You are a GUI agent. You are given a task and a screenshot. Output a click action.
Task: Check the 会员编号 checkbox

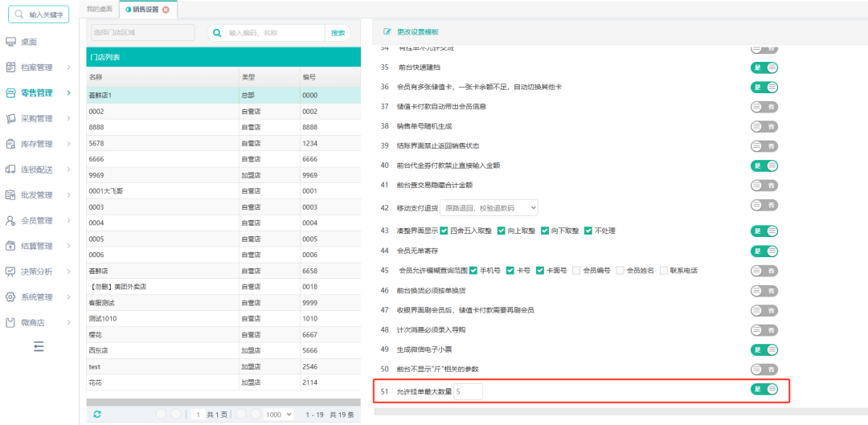[576, 271]
